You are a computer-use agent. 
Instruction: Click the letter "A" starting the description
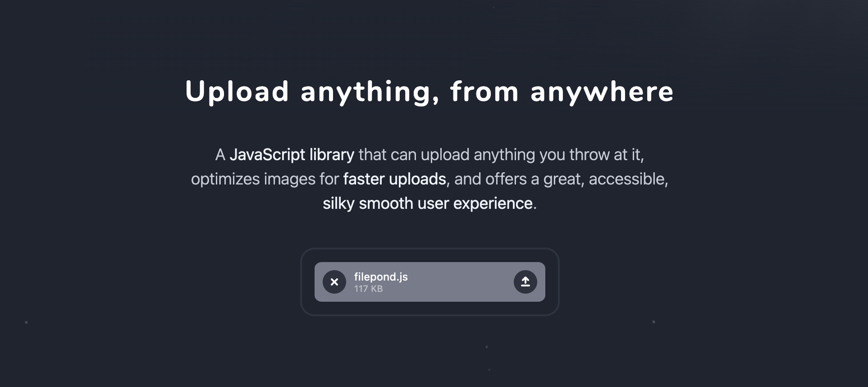click(x=220, y=155)
